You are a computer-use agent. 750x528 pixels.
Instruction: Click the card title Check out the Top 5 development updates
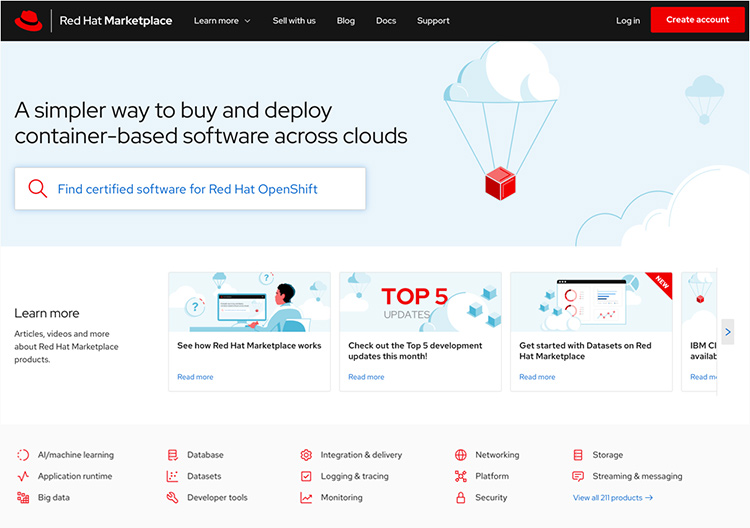coord(415,351)
